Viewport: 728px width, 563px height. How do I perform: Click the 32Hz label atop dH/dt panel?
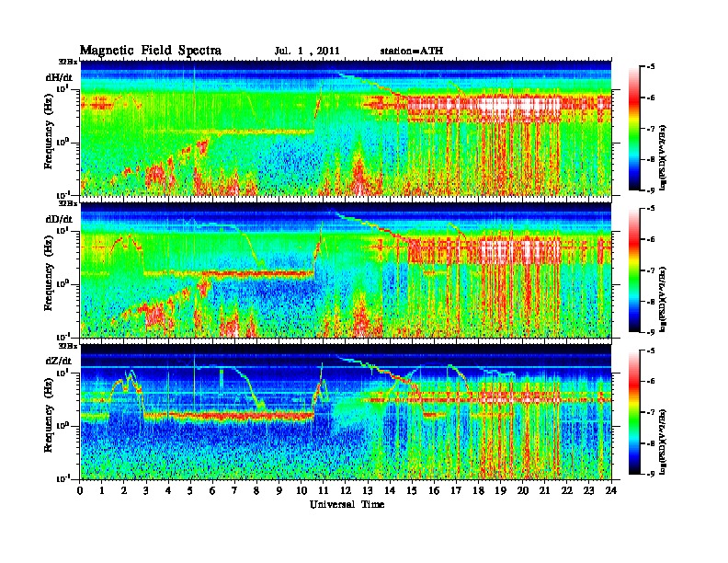point(68,62)
